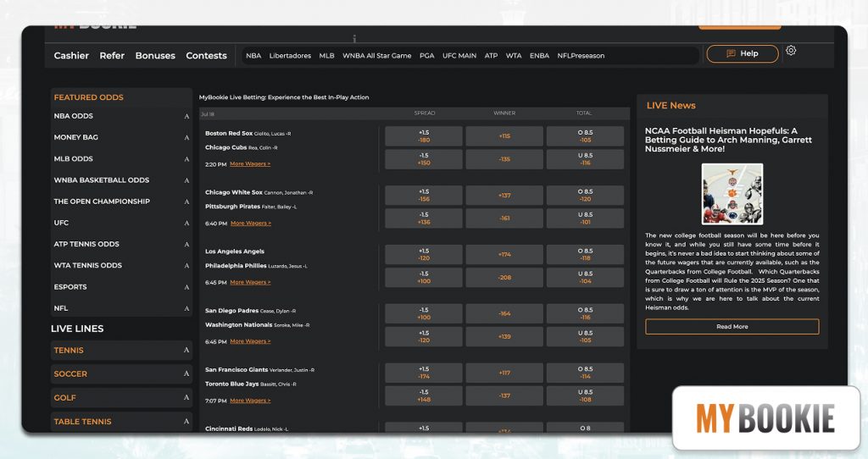Pick Blue Jays spread -1.5 +148
This screenshot has height=459, width=868.
tap(424, 396)
